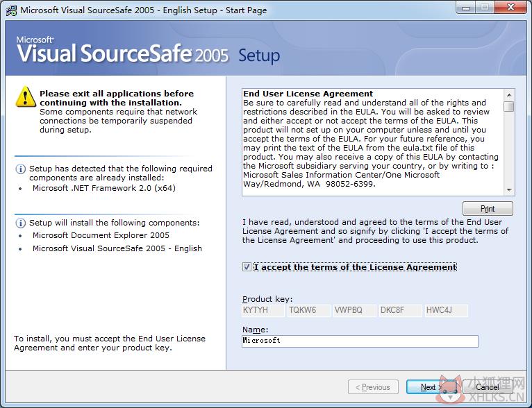This screenshot has height=408, width=532.
Task: Click 'Microsoft .NET Framework 2.0 (x64)' item
Action: pyautogui.click(x=103, y=188)
